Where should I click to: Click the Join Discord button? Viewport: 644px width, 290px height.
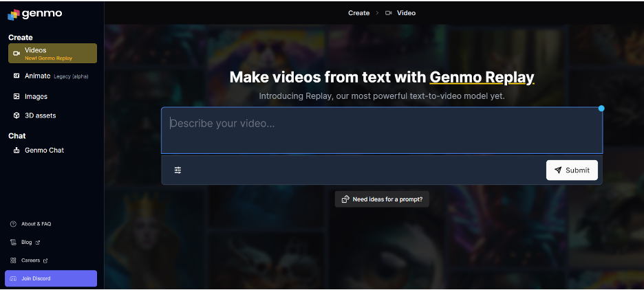51,278
